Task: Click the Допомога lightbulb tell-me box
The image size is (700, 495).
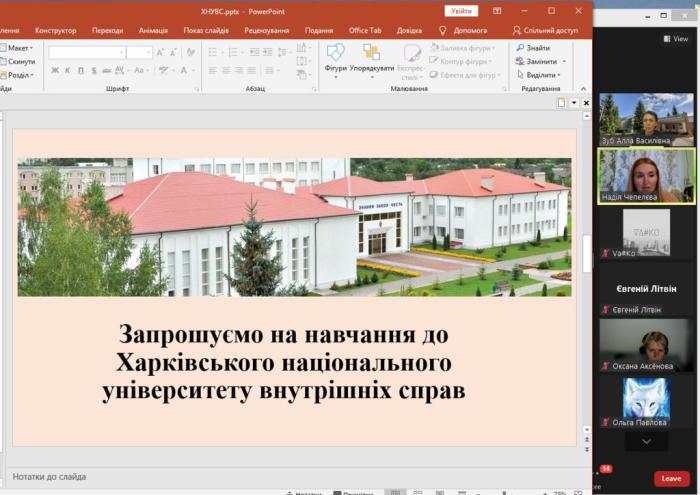Action: pyautogui.click(x=463, y=30)
